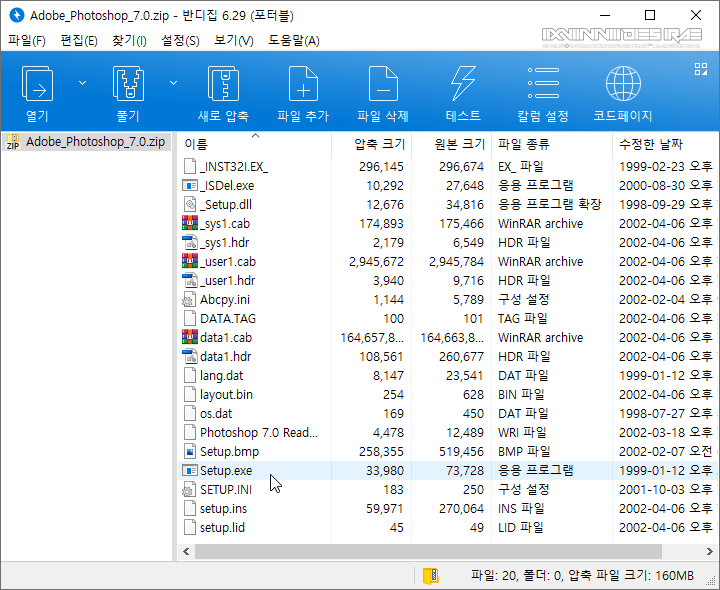
Task: Open the View (보기) menu
Action: (234, 41)
